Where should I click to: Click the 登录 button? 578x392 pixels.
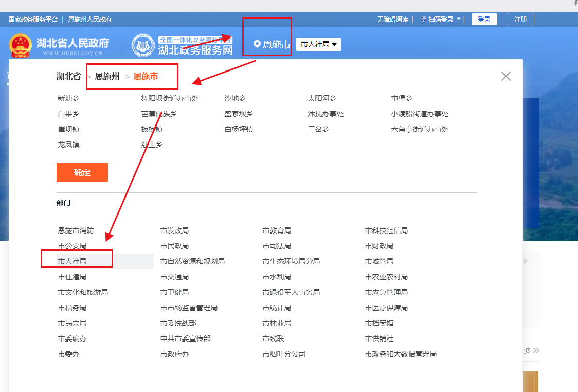pos(484,20)
